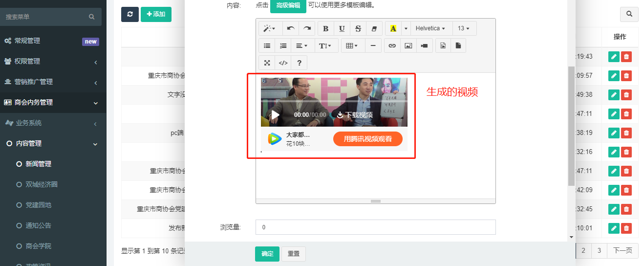The image size is (644, 266).
Task: Click the green 确定 button
Action: (267, 254)
